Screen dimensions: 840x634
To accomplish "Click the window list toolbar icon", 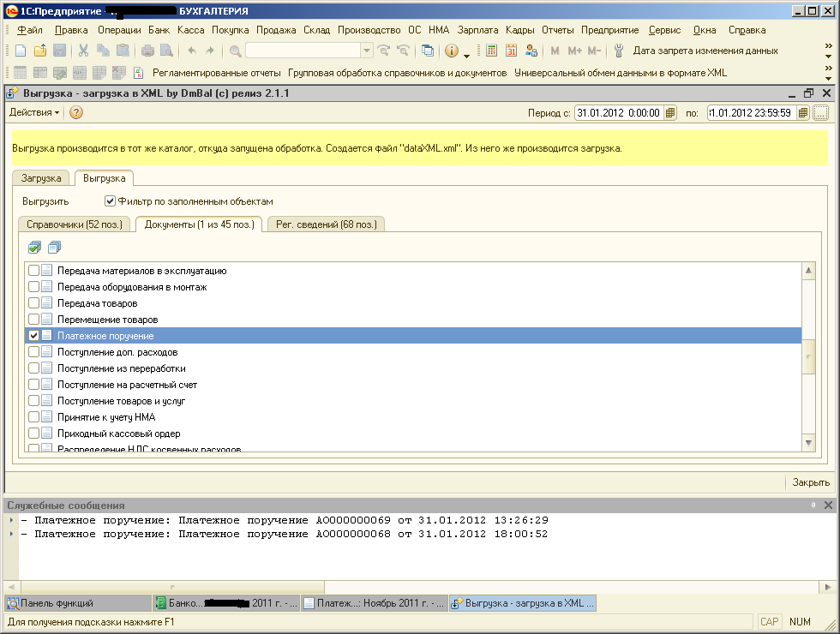I will tap(428, 51).
